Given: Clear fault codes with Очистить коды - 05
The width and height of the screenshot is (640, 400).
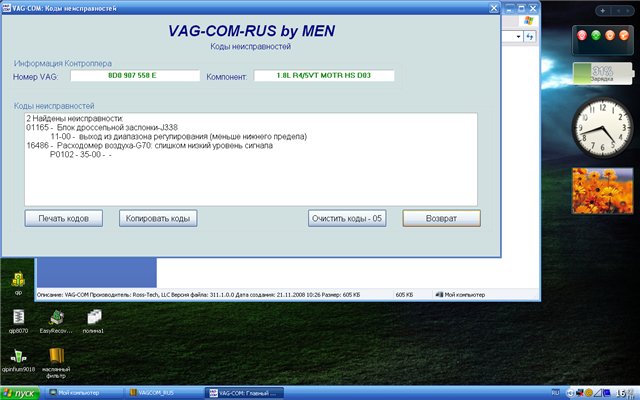Looking at the screenshot, I should pos(346,217).
